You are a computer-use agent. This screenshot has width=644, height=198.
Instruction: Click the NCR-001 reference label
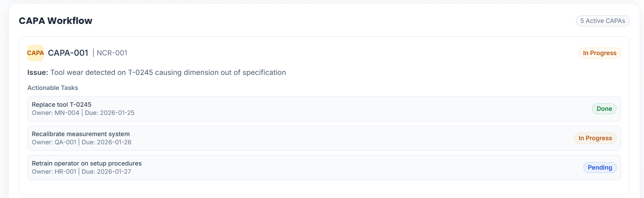[x=112, y=53]
